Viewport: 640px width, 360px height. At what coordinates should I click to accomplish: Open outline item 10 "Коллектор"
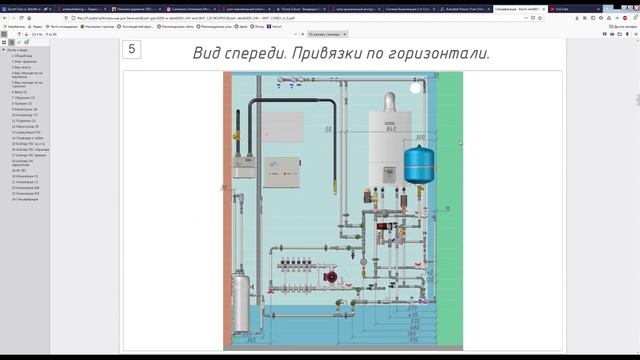tap(24, 115)
